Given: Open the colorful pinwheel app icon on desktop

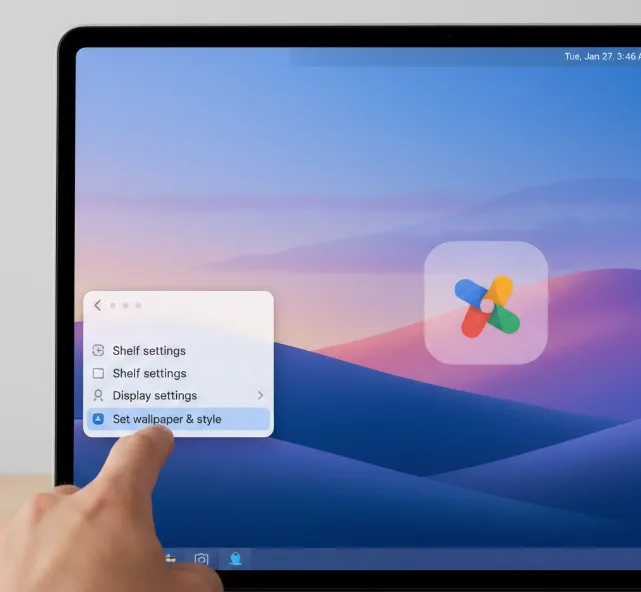Looking at the screenshot, I should click(x=486, y=303).
